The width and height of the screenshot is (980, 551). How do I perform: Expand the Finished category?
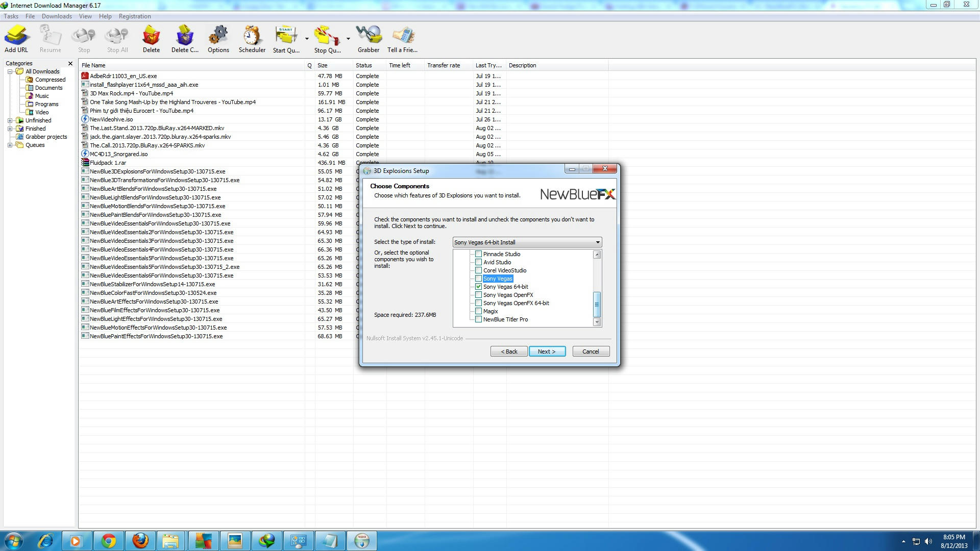[x=10, y=129]
